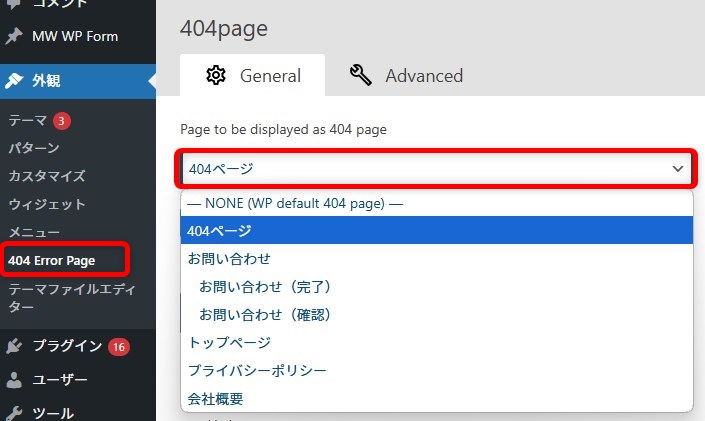Click the plug icon for プラグイン

[14, 346]
